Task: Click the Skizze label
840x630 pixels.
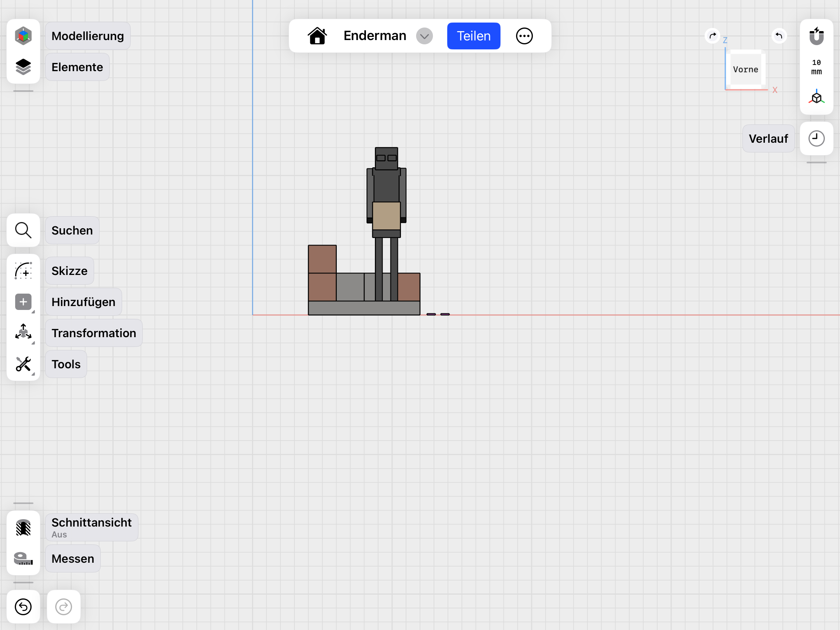Action: pyautogui.click(x=70, y=271)
